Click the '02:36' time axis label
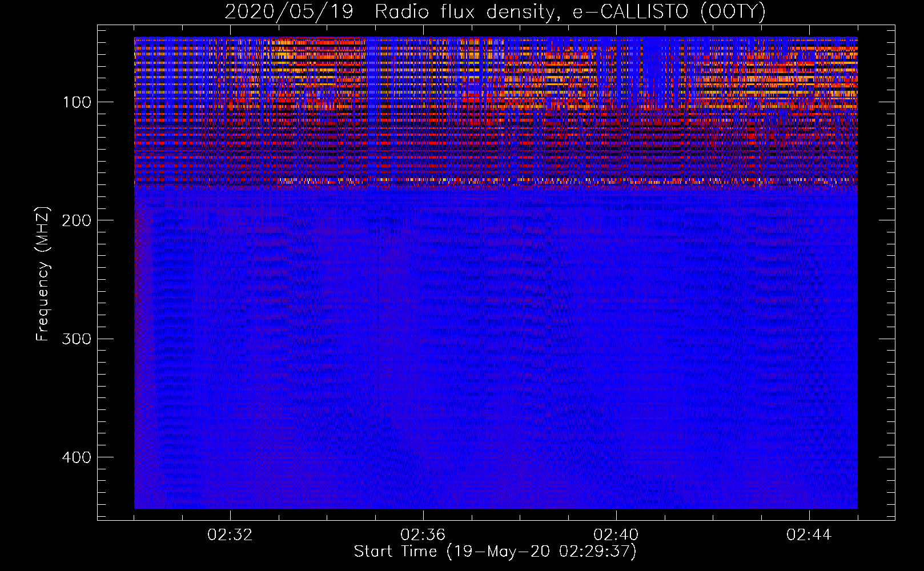 tap(423, 535)
